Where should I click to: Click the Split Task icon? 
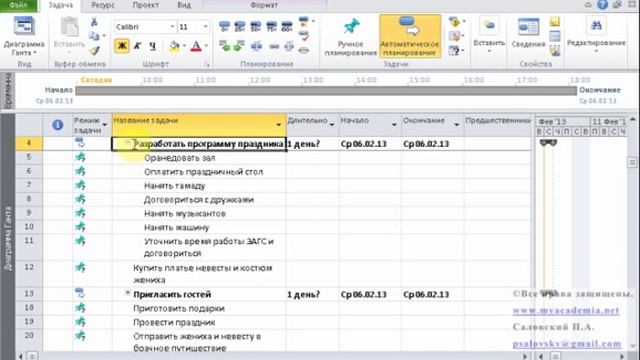256,46
